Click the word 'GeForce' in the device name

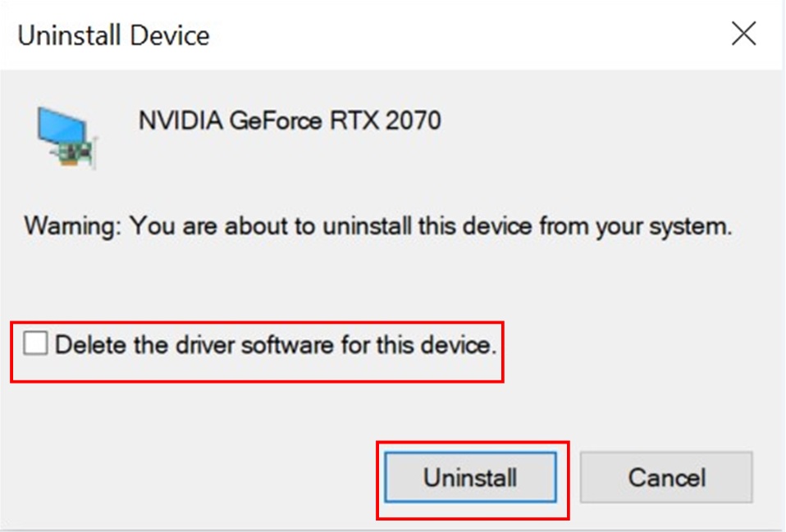click(276, 120)
